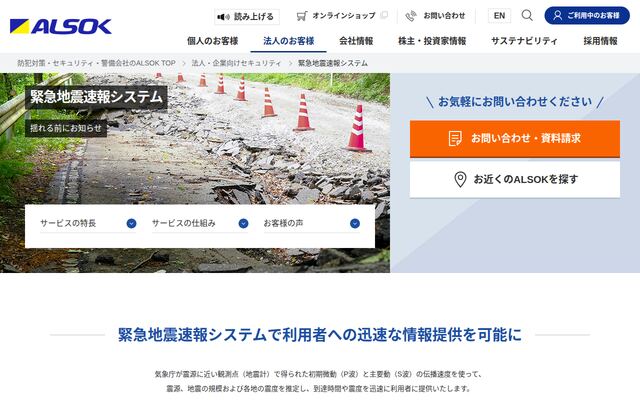
Task: Expand the サービスの特長 arrow
Action: click(x=131, y=223)
